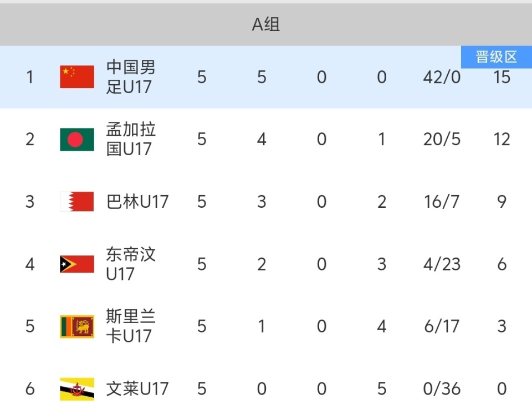
Task: Click Timor-Leste's 4/23 goals record
Action: point(442,264)
